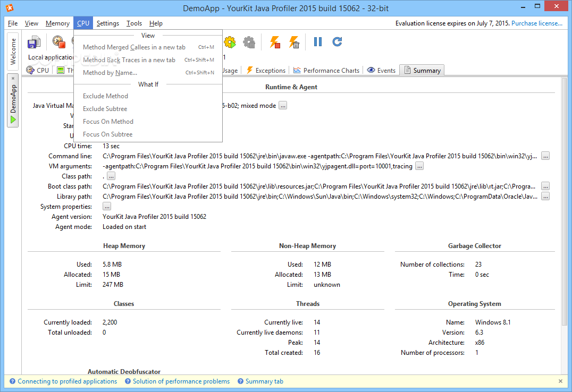Click the yellow gear with play arrow icon

[230, 42]
